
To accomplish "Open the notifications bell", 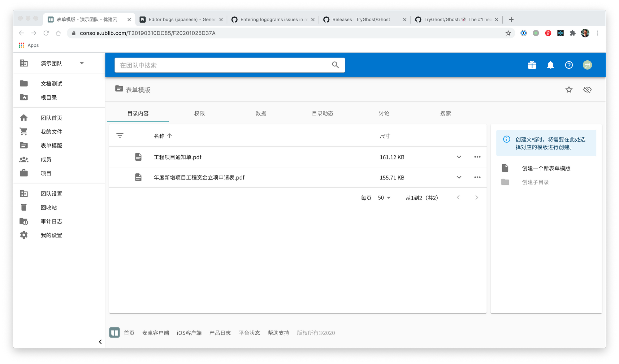I will tap(550, 65).
